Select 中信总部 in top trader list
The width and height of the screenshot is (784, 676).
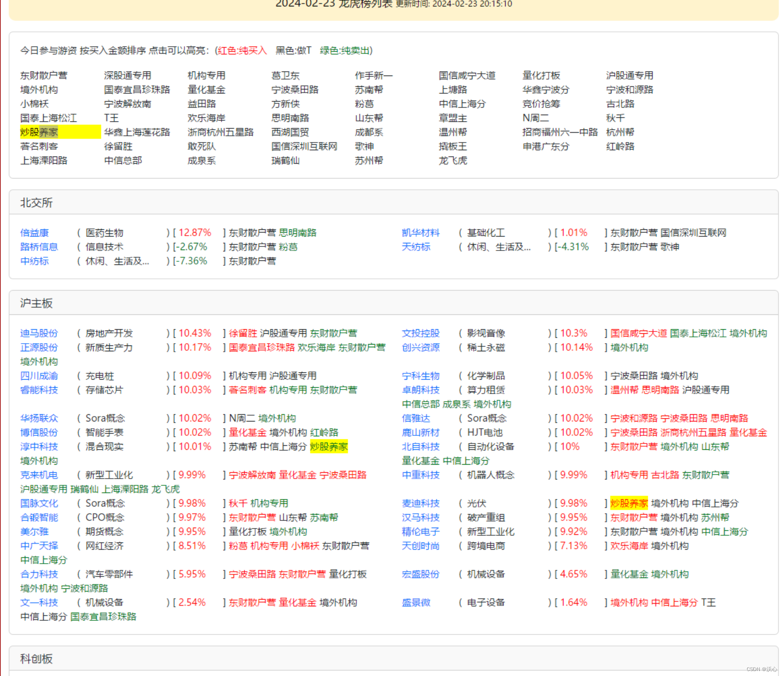123,161
